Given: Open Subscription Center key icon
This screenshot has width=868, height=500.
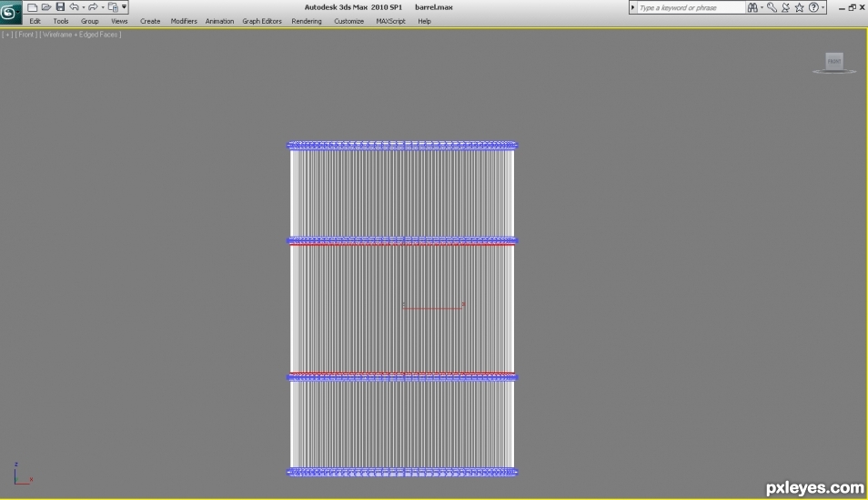Looking at the screenshot, I should click(772, 7).
